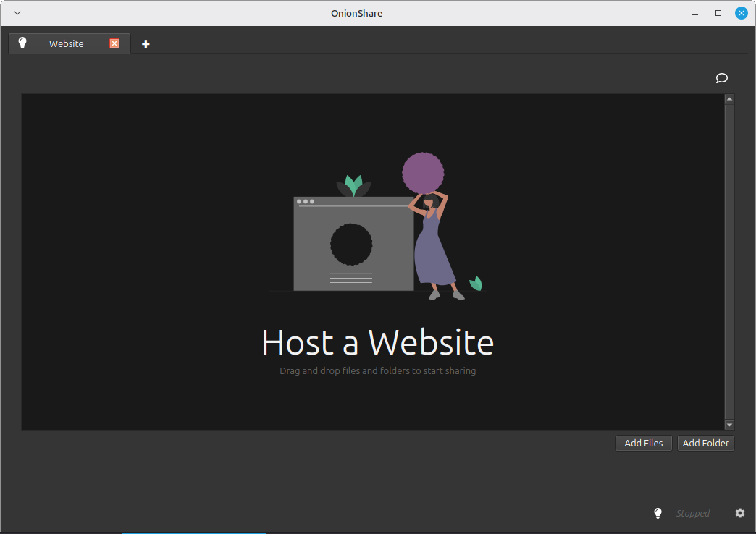Click the speech bubble feedback icon
756x534 pixels.
pos(721,78)
